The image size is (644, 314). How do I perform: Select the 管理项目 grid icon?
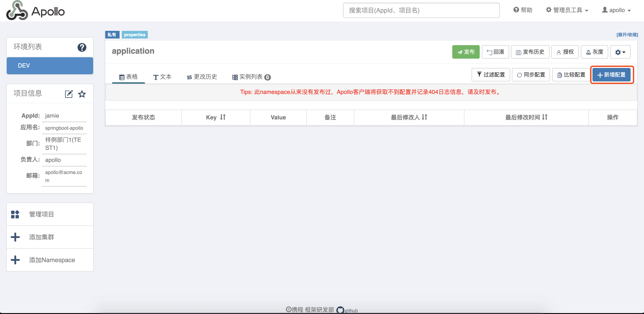tap(15, 214)
